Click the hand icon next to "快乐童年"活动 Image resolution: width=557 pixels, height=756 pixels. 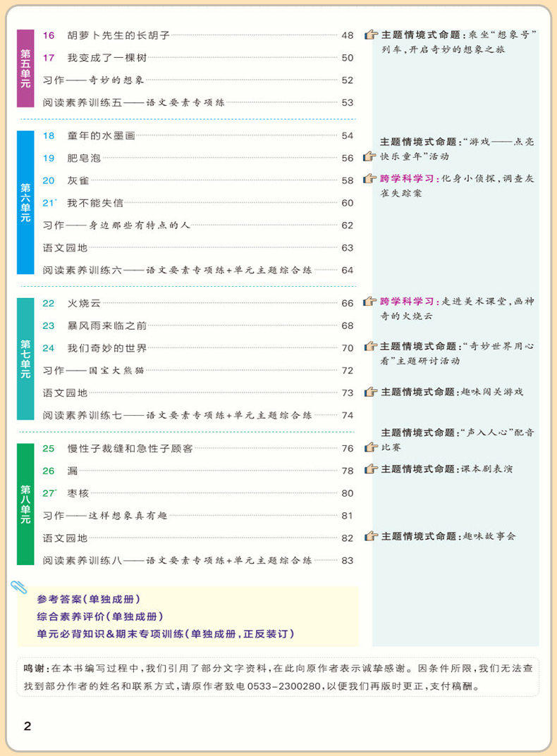pyautogui.click(x=369, y=156)
